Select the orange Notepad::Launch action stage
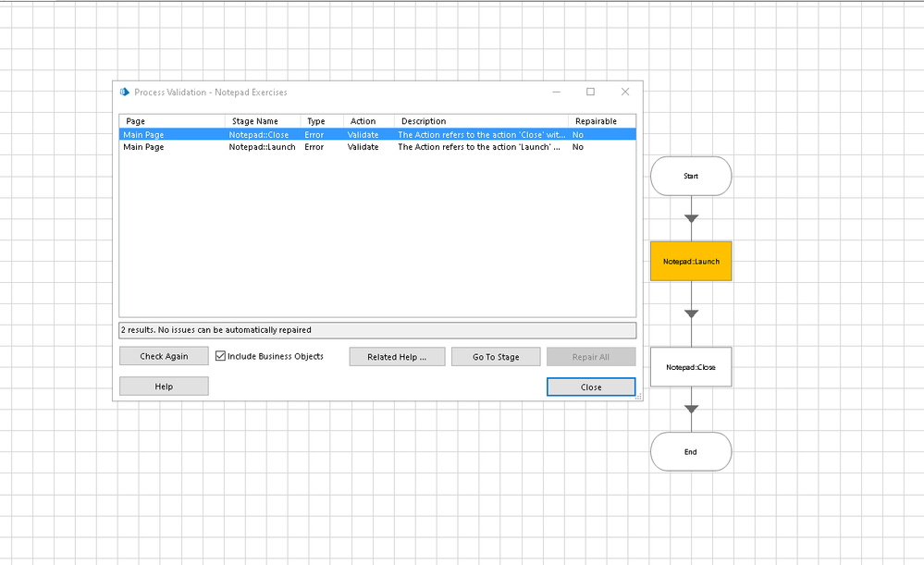Screen dimensions: 924x565 point(691,262)
